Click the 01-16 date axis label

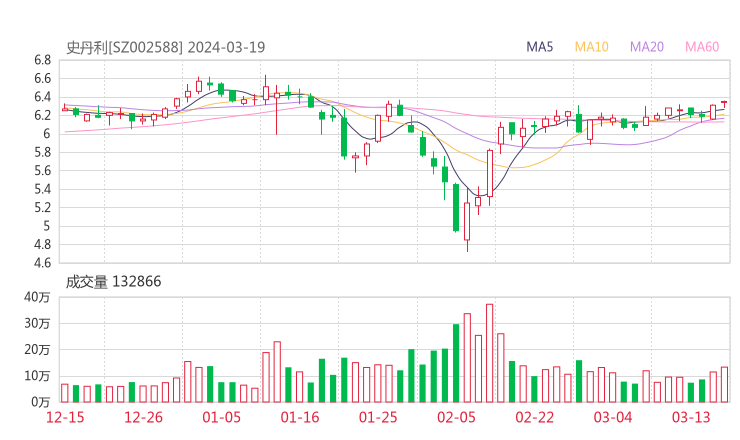click(x=300, y=417)
